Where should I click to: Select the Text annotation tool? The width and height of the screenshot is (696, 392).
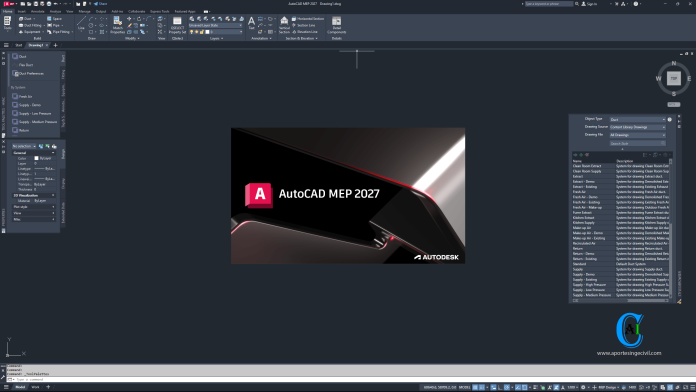point(251,23)
